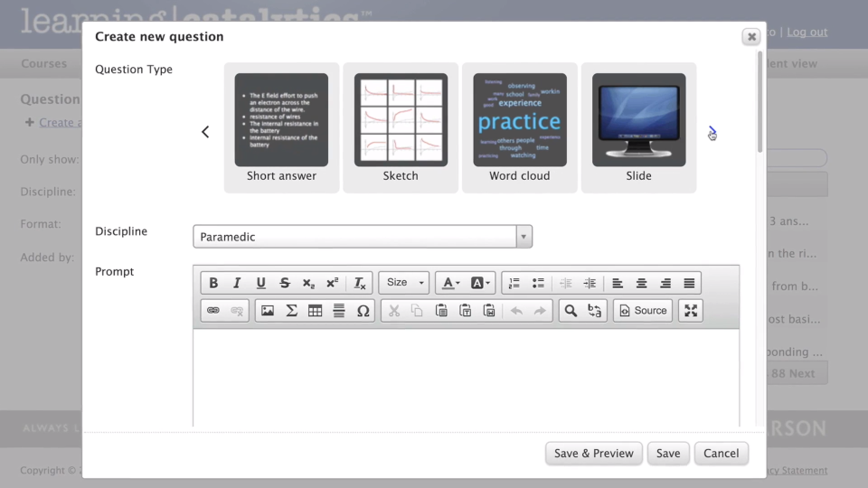The height and width of the screenshot is (488, 868).
Task: Show previous question types with left chevron
Action: click(205, 132)
